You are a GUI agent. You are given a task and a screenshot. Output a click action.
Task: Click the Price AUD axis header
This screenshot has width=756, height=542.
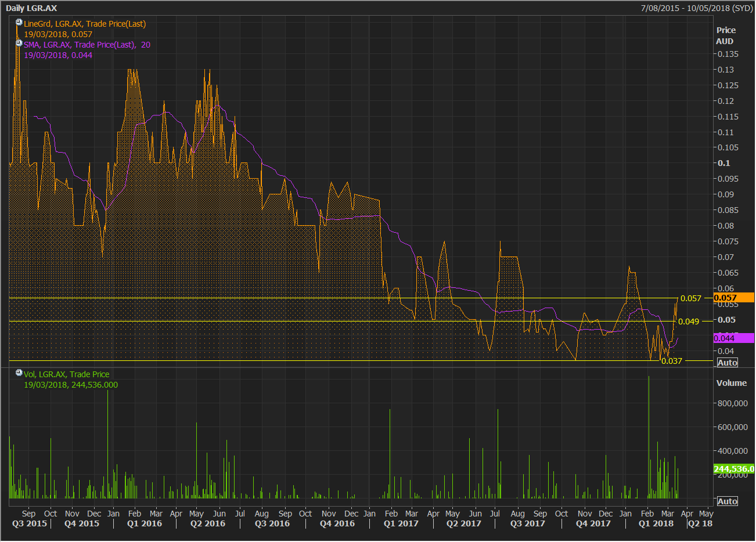(725, 35)
